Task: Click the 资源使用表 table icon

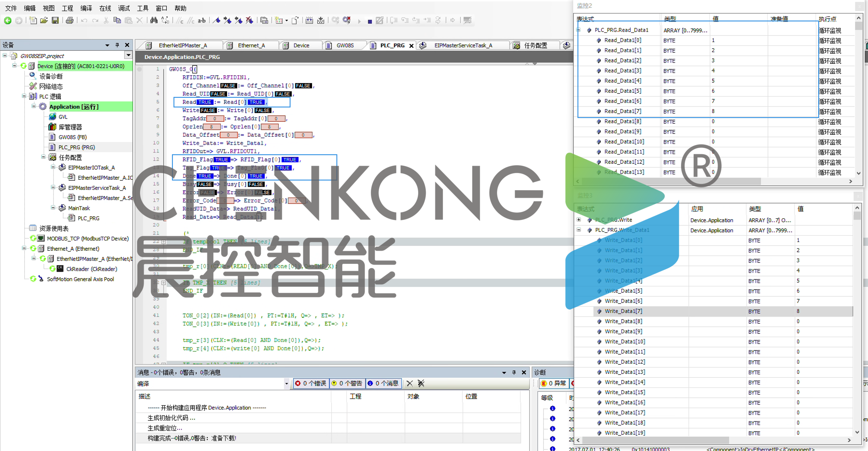Action: point(33,228)
